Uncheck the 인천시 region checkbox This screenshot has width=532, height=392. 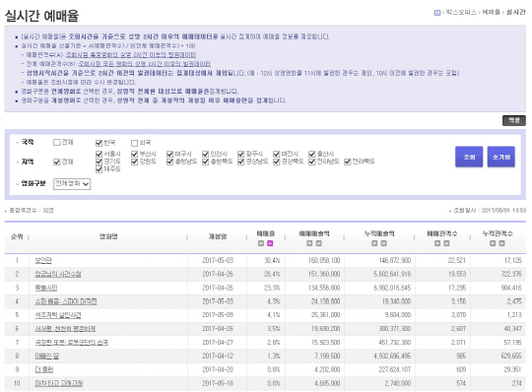tap(205, 155)
